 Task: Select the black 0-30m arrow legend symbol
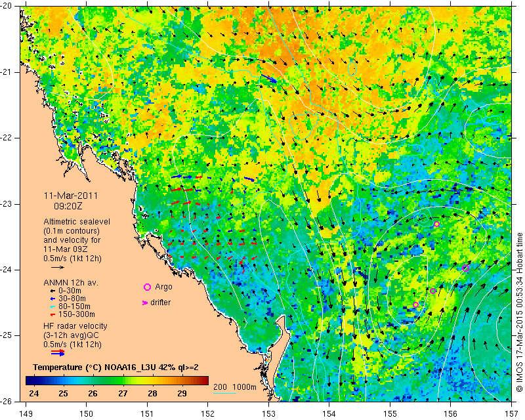click(x=52, y=291)
